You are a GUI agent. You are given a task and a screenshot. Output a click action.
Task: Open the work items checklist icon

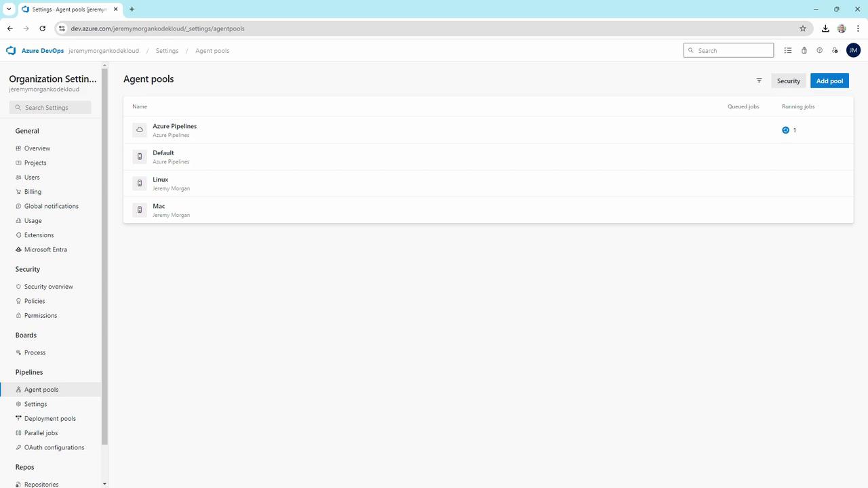click(788, 51)
